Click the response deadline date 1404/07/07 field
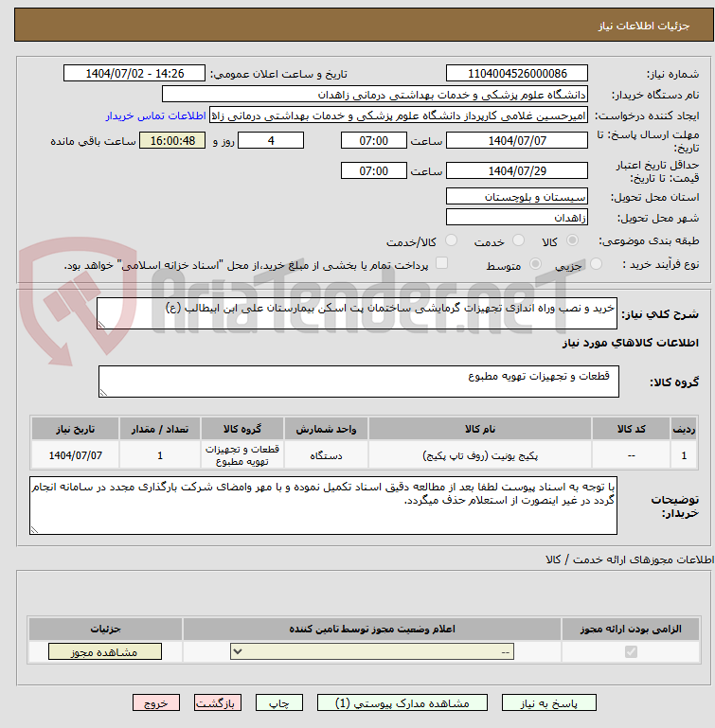This screenshot has width=715, height=728. tap(517, 140)
